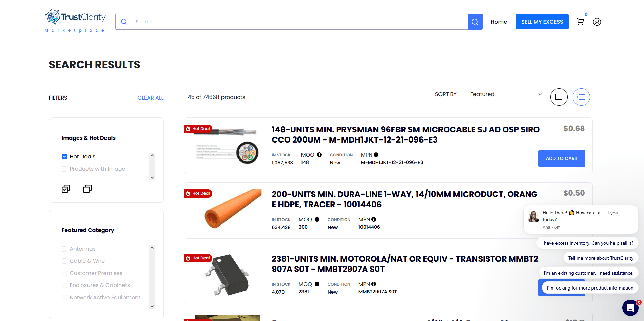Open the user account profile icon

click(597, 22)
